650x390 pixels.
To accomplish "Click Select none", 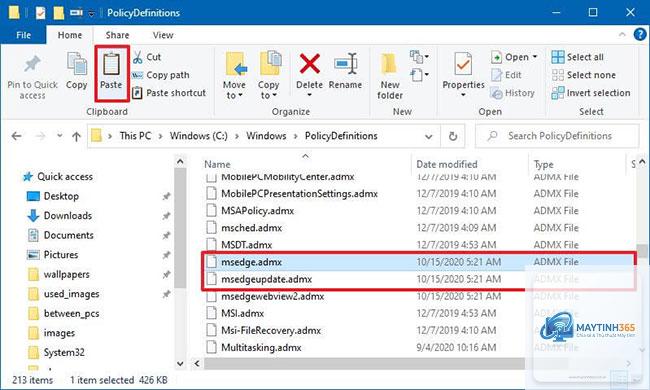I will tap(583, 75).
